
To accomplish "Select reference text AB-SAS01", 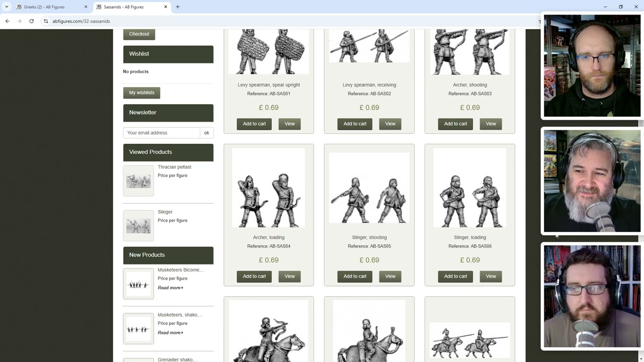I will (x=280, y=94).
